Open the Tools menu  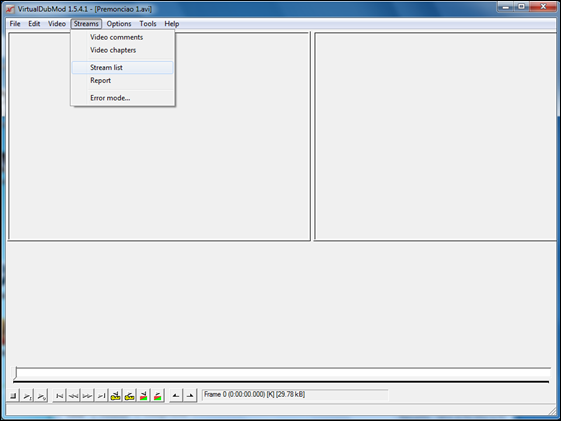click(x=148, y=24)
